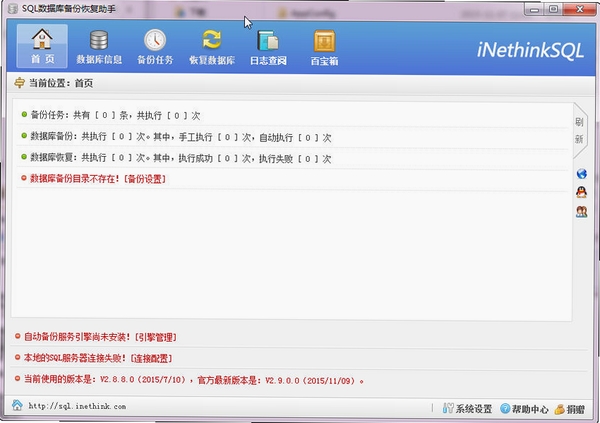Click the globe website icon on right sidebar
This screenshot has height=423, width=600.
pos(582,173)
